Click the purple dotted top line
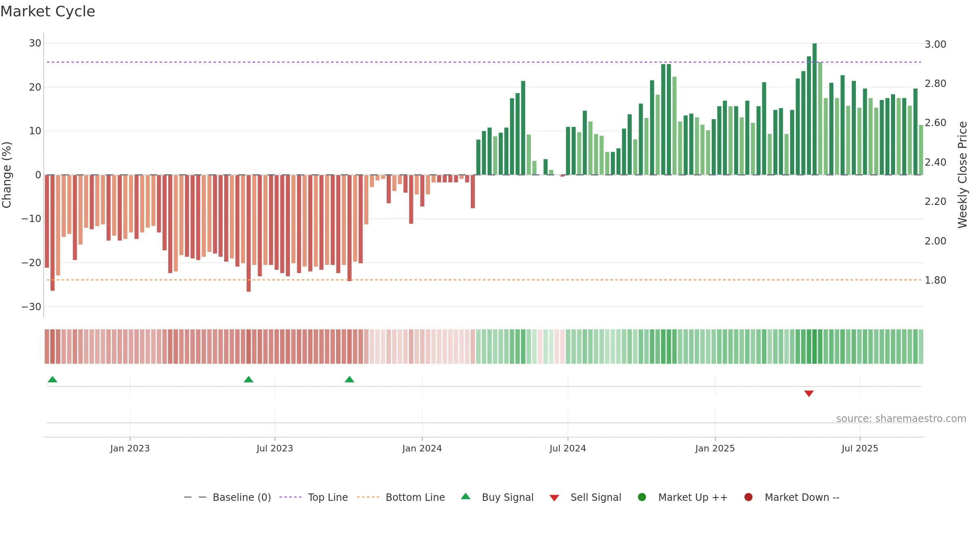The height and width of the screenshot is (551, 980). point(484,62)
